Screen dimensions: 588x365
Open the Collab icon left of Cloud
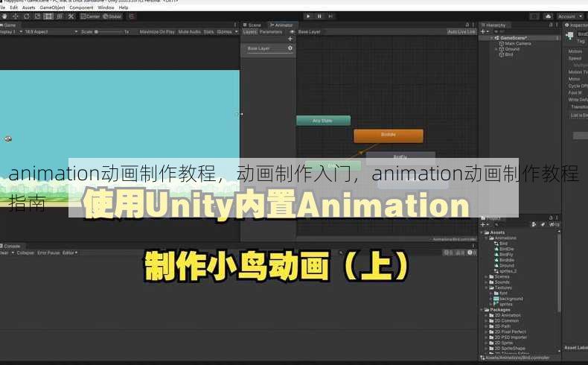tap(534, 16)
